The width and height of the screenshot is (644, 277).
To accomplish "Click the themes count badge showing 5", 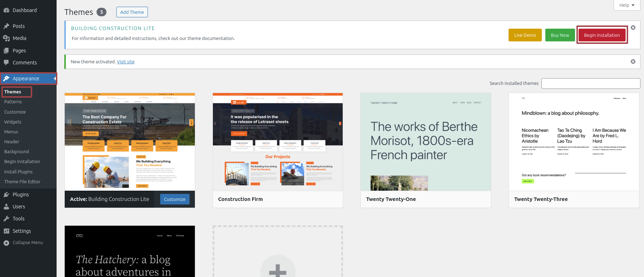I will tap(101, 12).
